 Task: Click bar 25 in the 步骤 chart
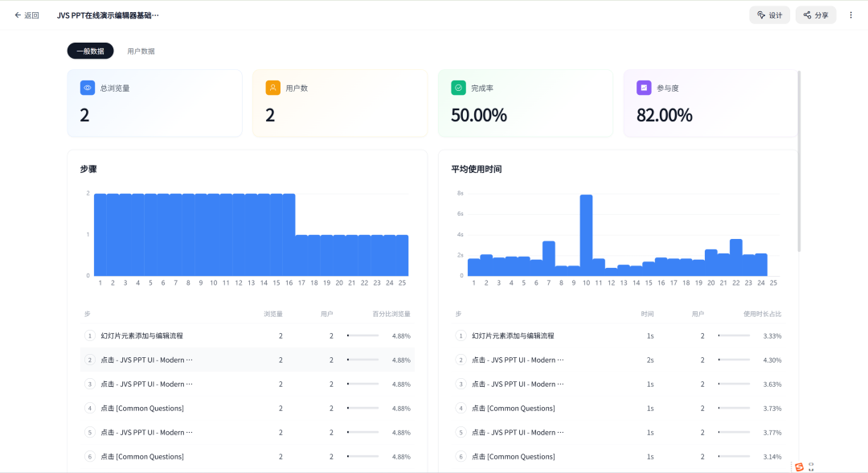(x=402, y=255)
